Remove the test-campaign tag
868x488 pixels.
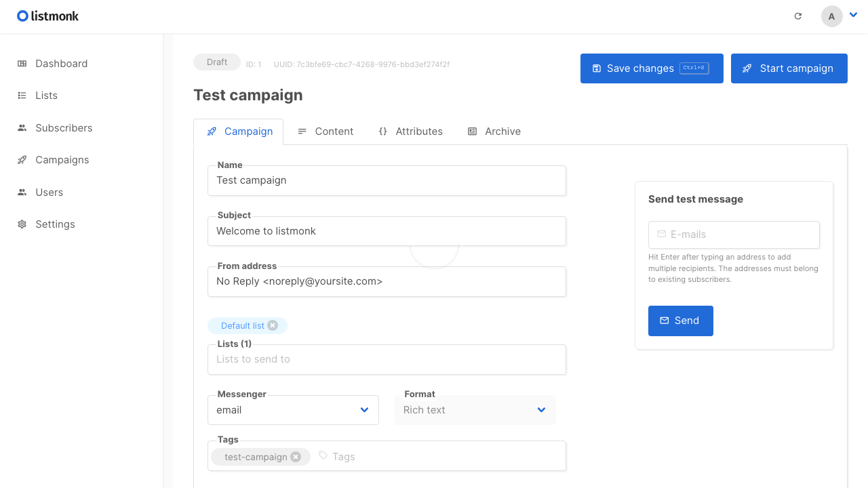pyautogui.click(x=296, y=457)
